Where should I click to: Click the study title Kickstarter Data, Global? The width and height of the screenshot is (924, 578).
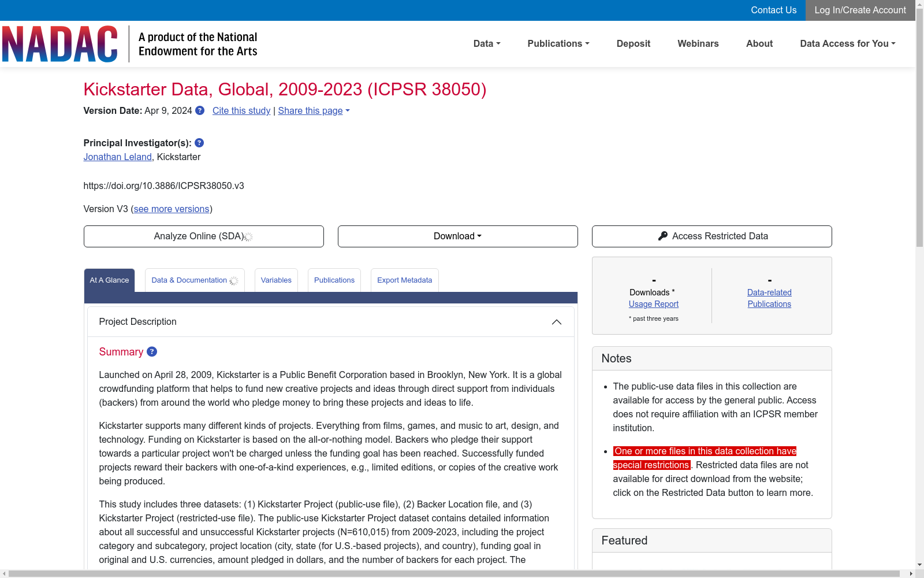[x=285, y=90]
